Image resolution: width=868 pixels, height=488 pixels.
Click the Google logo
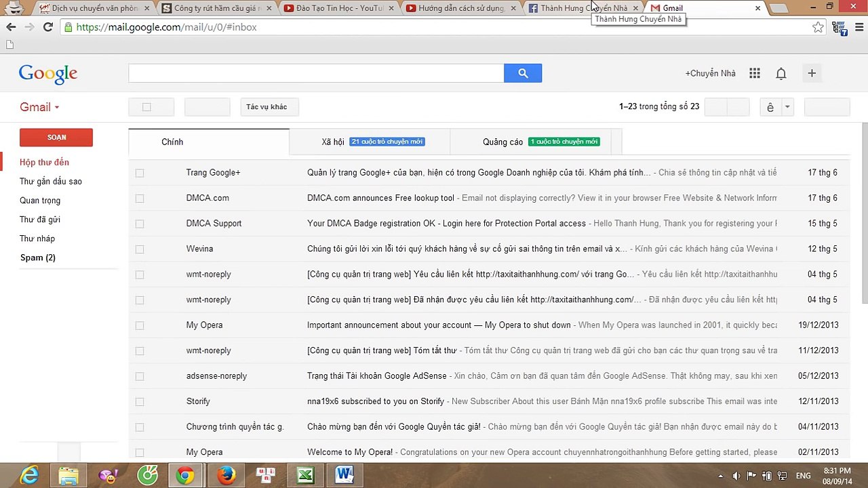click(48, 74)
